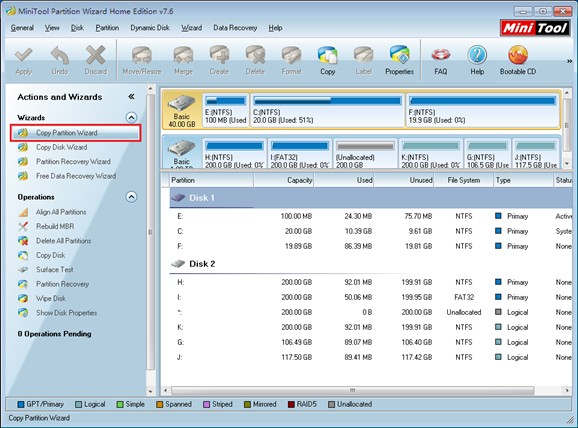The width and height of the screenshot is (578, 428).
Task: Click the Discard X toolbar icon
Action: click(95, 60)
